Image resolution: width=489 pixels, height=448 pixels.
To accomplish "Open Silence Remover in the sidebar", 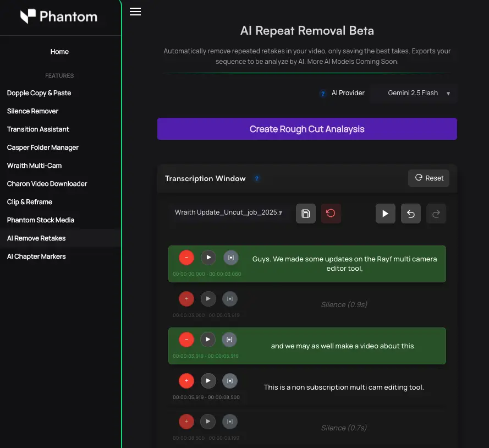I will point(32,111).
